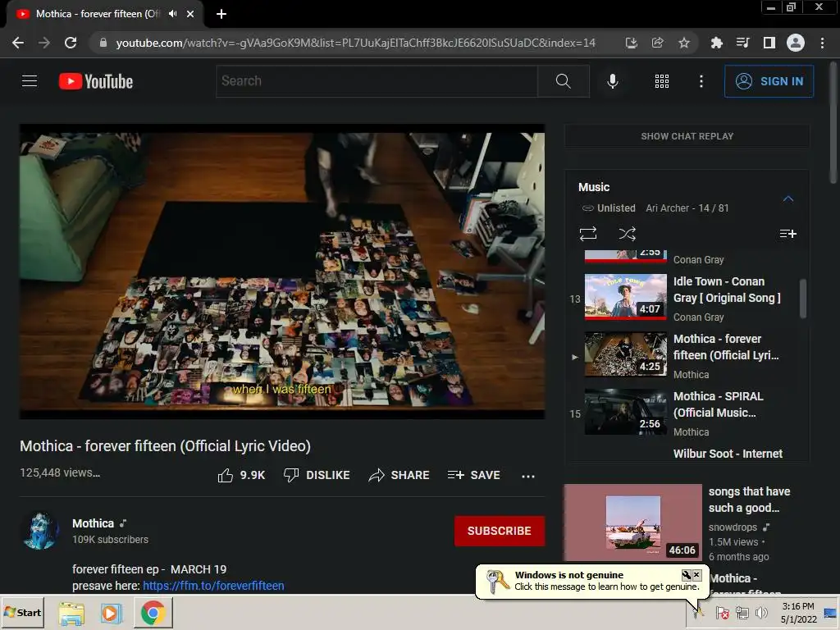Click Action Center flag tray icon

pos(722,613)
